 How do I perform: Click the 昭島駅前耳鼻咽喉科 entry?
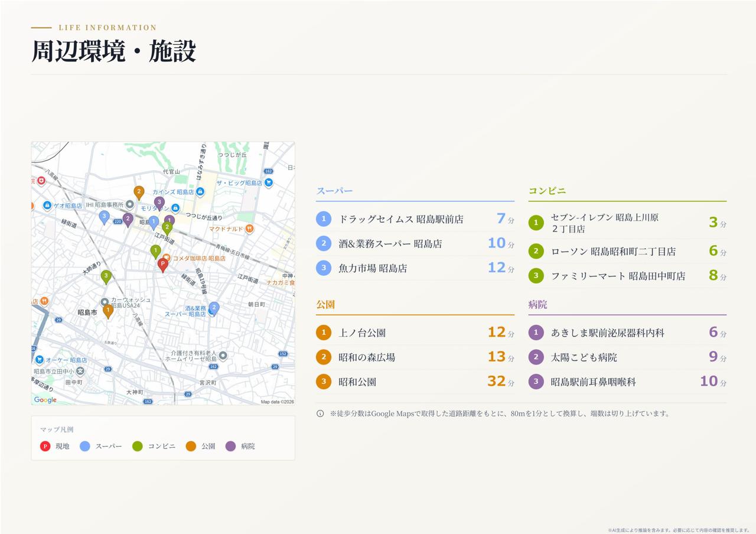[627, 382]
